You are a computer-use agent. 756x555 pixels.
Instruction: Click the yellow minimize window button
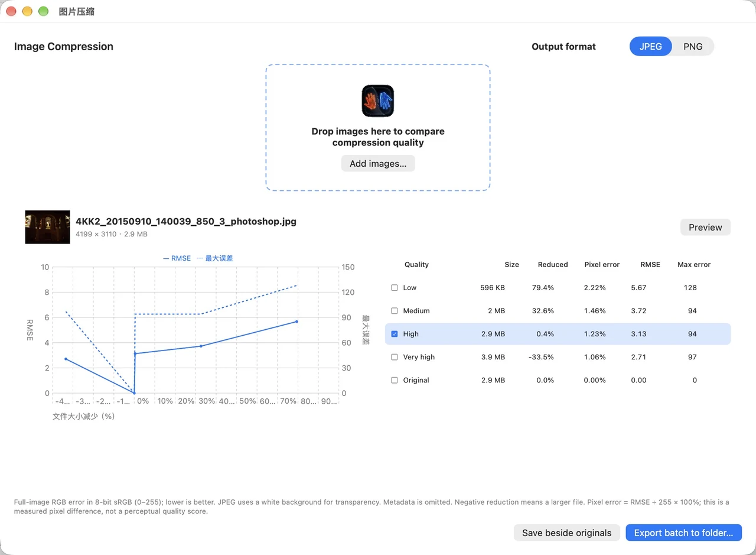click(27, 11)
